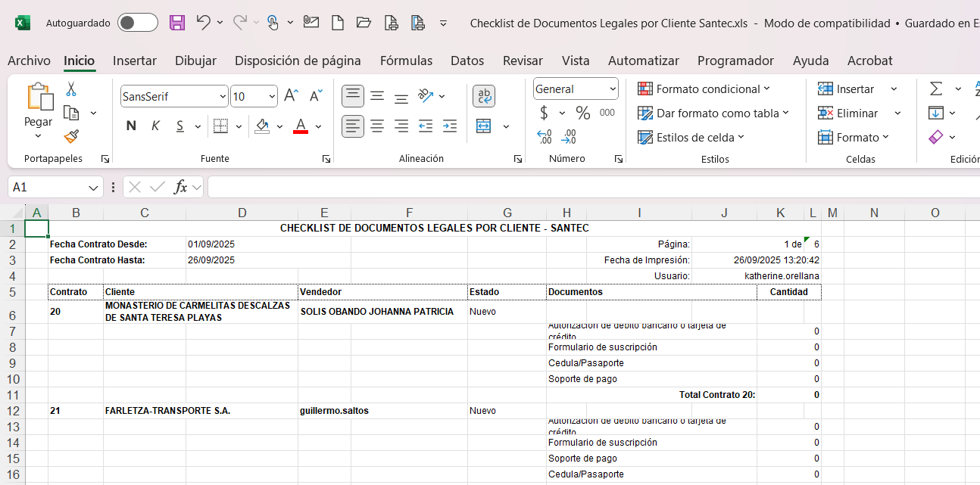
Task: Select the Cut scissors icon
Action: [71, 89]
